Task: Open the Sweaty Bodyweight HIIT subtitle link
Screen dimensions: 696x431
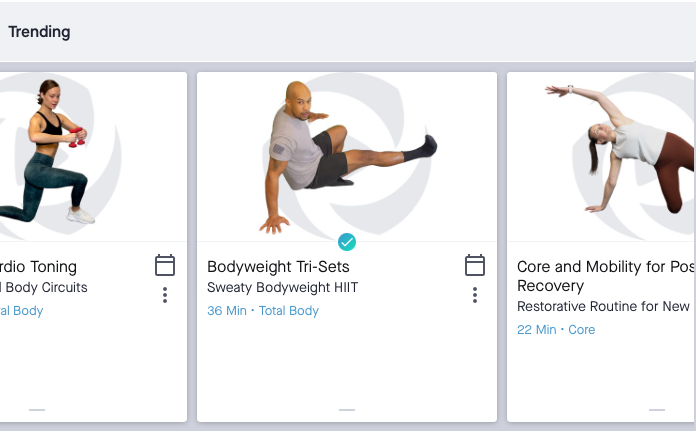Action: coord(282,288)
